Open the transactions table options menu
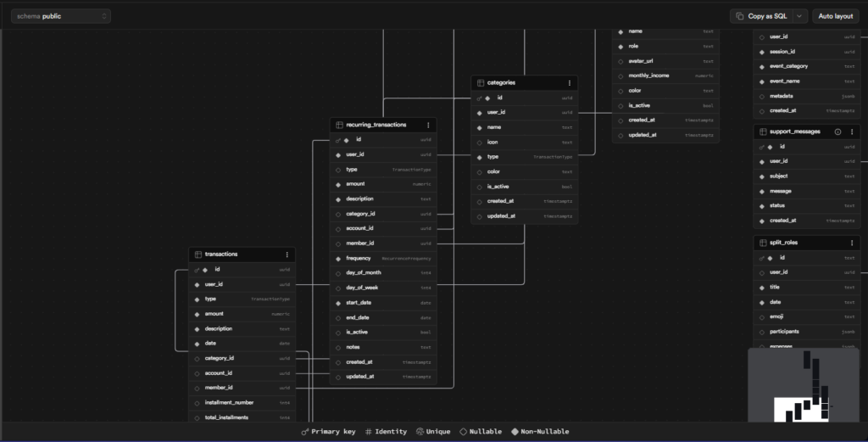The image size is (868, 442). [x=287, y=255]
